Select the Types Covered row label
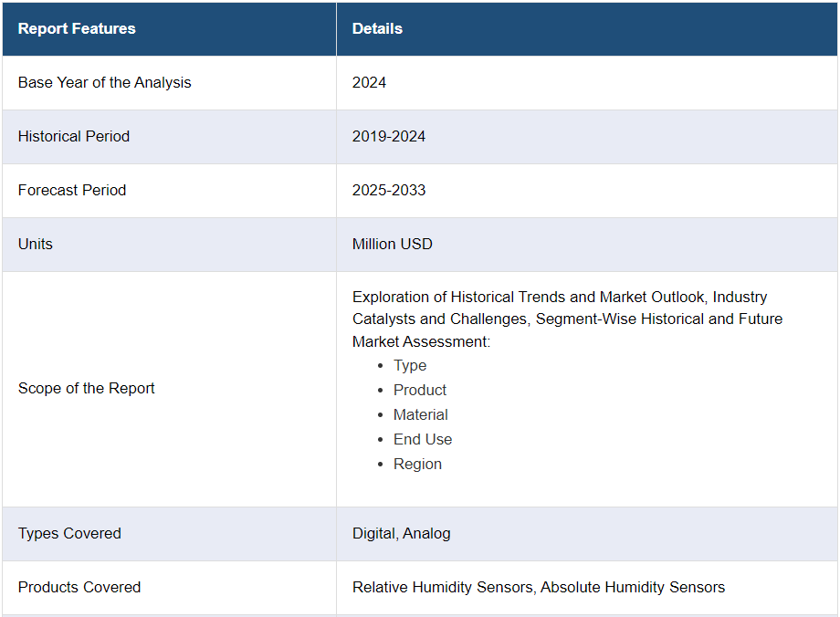The height and width of the screenshot is (617, 840). tap(69, 533)
